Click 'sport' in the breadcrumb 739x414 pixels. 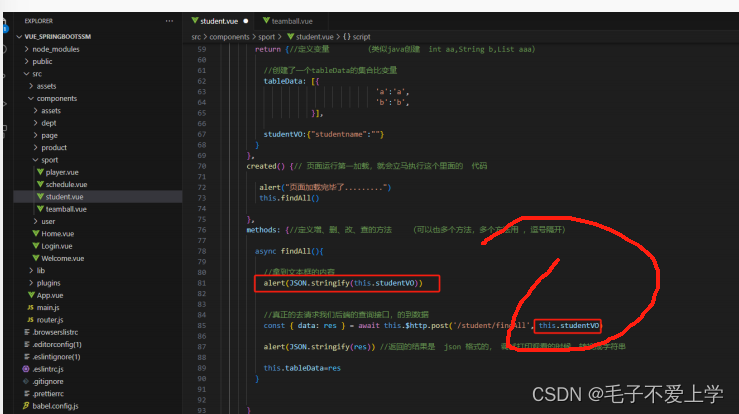(x=266, y=37)
